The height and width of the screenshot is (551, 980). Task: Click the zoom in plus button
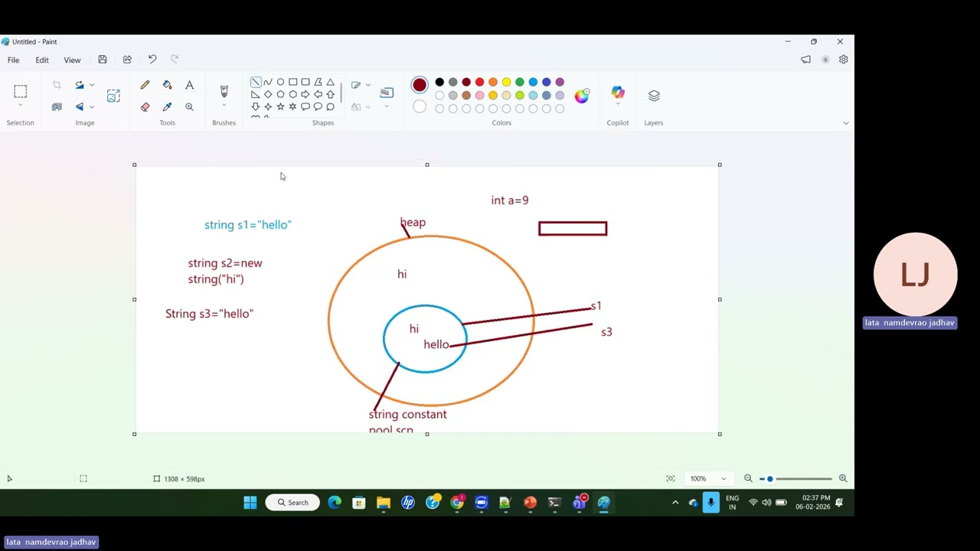[x=843, y=479]
